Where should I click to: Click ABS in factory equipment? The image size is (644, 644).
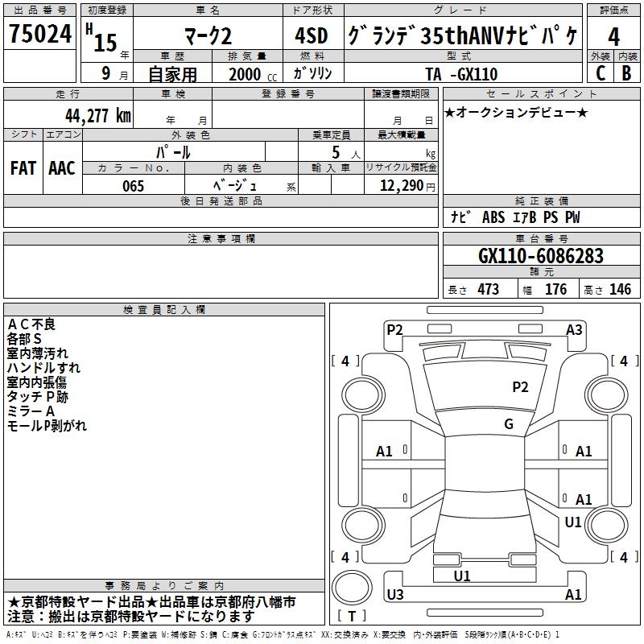tap(493, 217)
